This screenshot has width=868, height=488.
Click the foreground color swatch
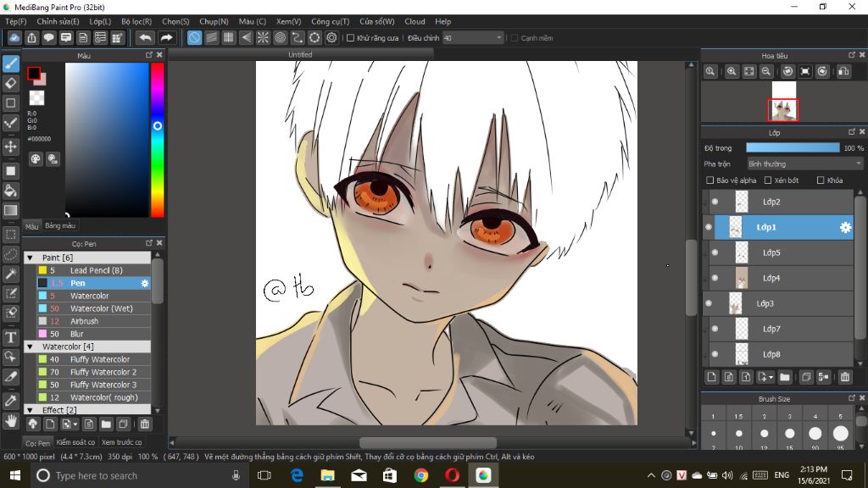(34, 73)
